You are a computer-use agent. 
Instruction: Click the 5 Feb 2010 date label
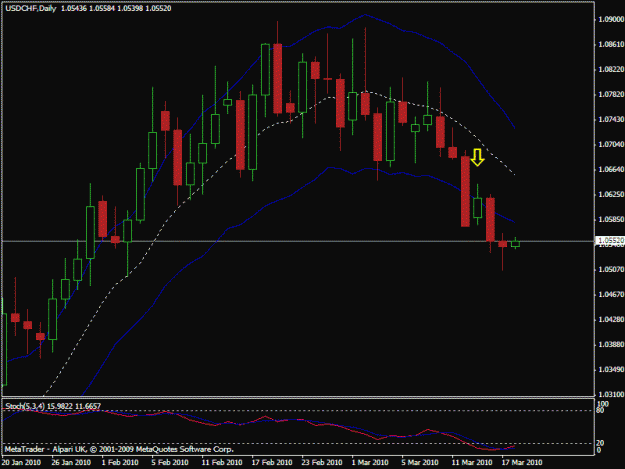click(170, 463)
